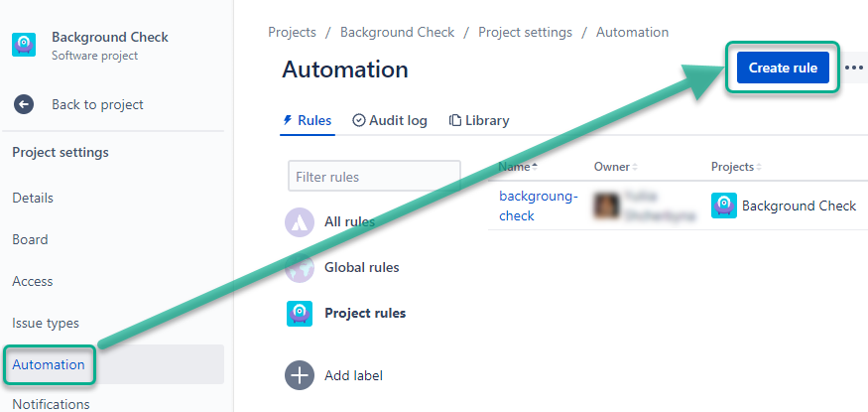Click the Add label plus icon
868x412 pixels.
299,375
